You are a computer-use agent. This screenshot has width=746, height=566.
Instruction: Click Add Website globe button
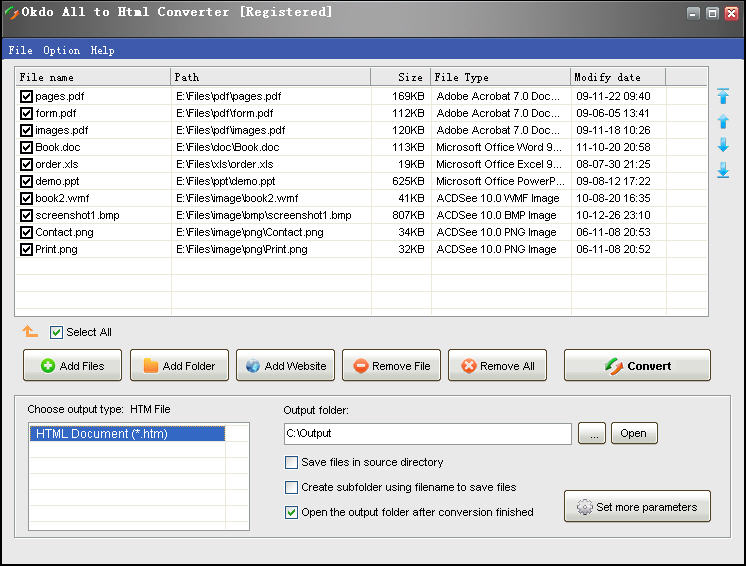[285, 366]
